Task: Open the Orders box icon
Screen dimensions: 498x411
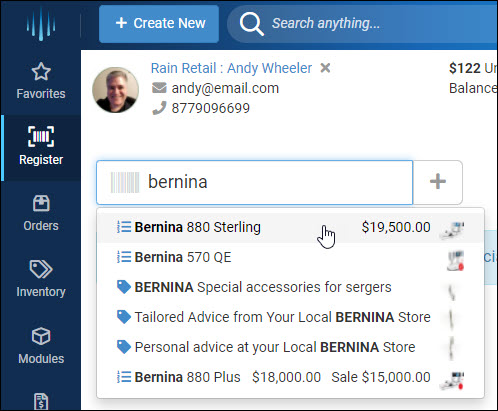Action: click(41, 203)
